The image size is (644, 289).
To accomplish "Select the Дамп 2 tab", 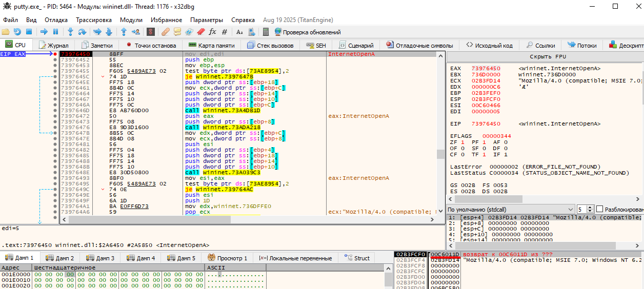I will pyautogui.click(x=60, y=258).
